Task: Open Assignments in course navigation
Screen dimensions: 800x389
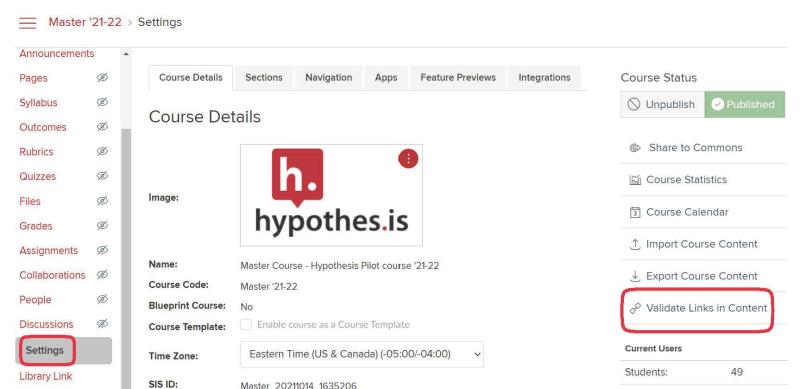Action: pos(48,251)
